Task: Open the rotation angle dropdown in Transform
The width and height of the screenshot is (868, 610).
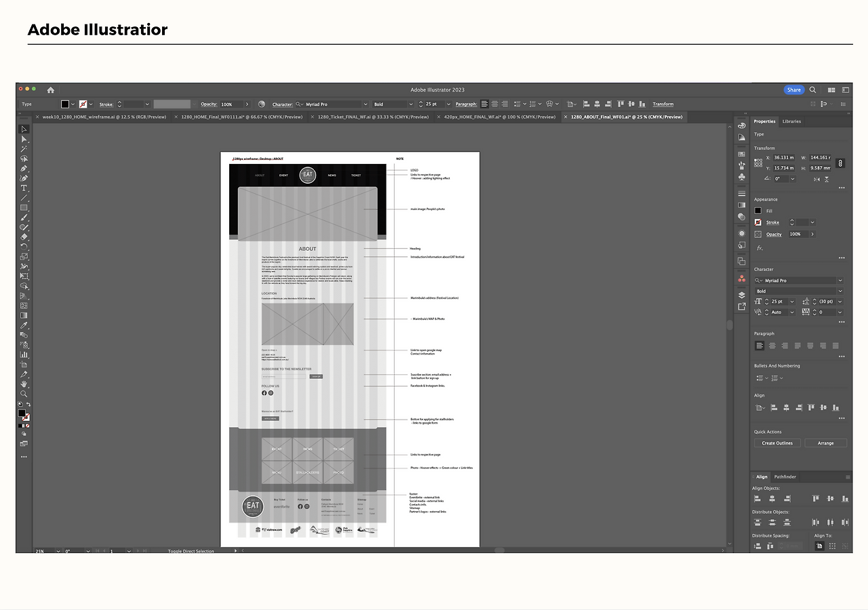Action: [x=792, y=179]
